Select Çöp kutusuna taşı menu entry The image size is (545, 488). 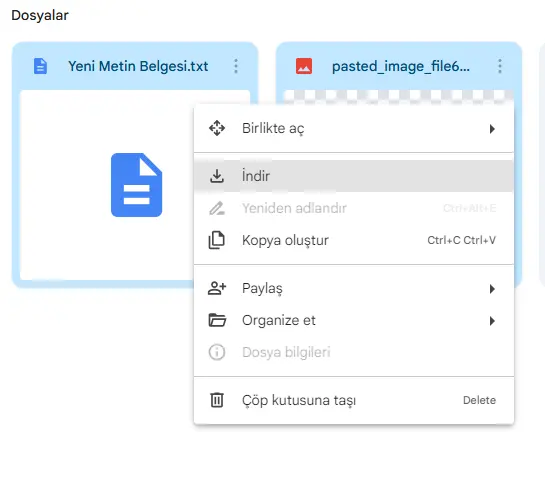click(x=353, y=400)
